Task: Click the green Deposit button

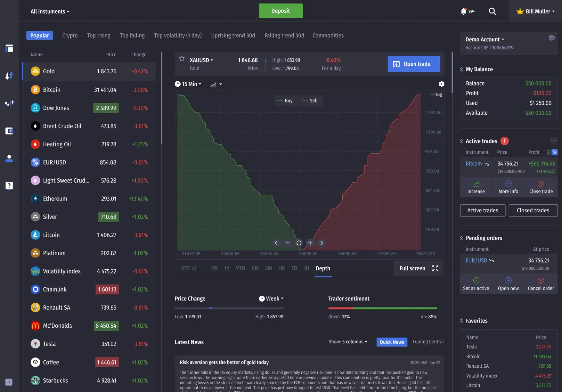Action: point(281,11)
